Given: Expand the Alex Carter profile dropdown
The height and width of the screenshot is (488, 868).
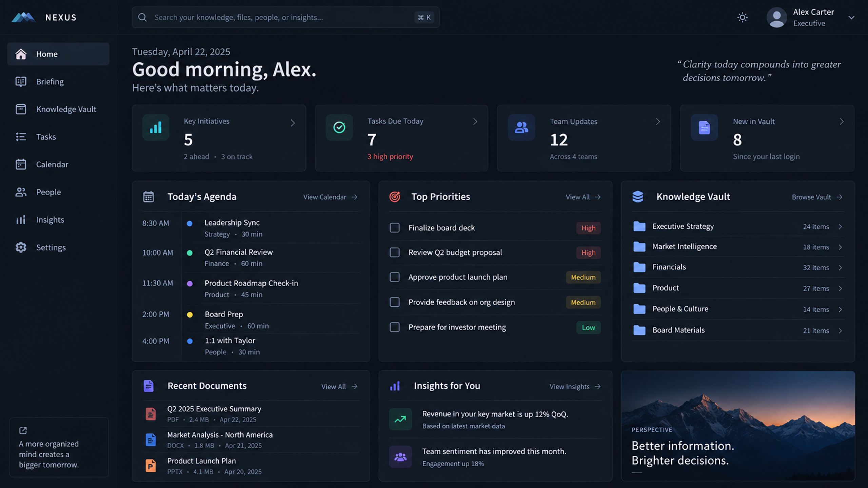Looking at the screenshot, I should pyautogui.click(x=851, y=17).
